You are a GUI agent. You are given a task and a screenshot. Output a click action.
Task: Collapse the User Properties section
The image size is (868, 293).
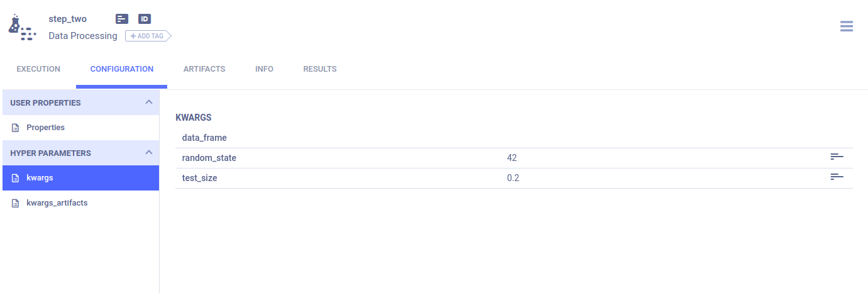(x=148, y=102)
